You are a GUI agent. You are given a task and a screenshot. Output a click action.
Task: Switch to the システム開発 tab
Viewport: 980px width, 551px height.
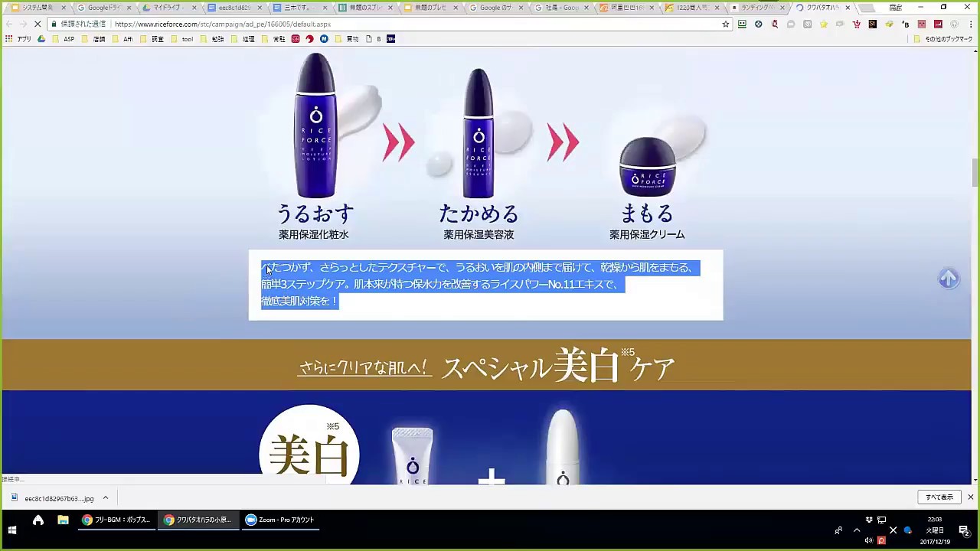point(38,8)
